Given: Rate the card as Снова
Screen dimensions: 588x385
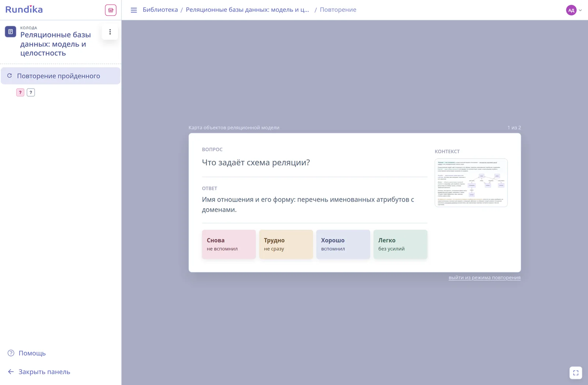Looking at the screenshot, I should click(229, 244).
